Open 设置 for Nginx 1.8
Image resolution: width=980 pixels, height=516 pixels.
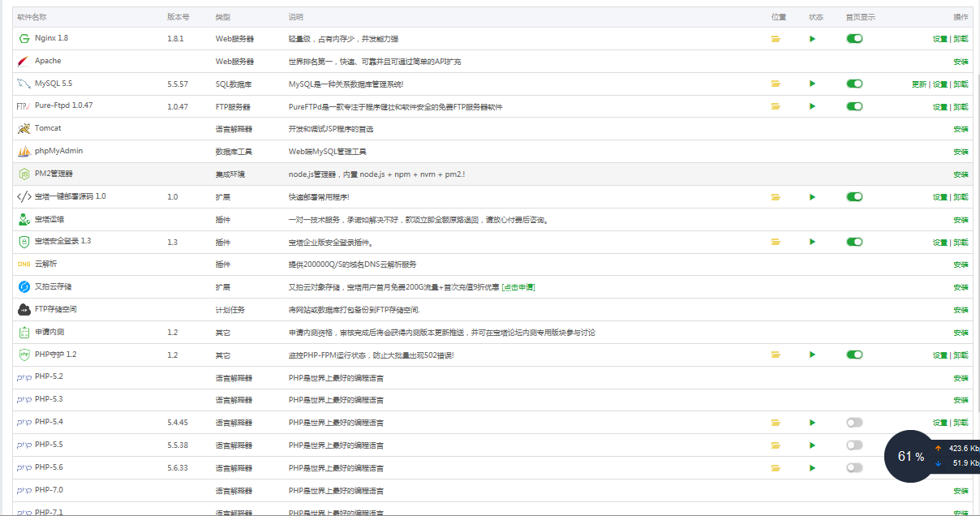[x=940, y=39]
